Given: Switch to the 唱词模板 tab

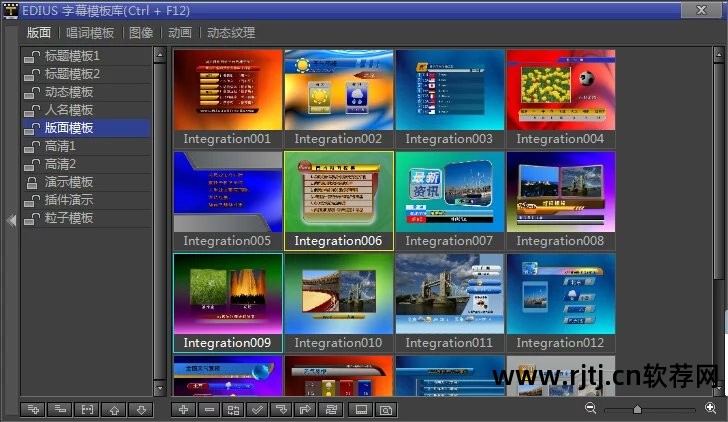Looking at the screenshot, I should click(x=90, y=32).
